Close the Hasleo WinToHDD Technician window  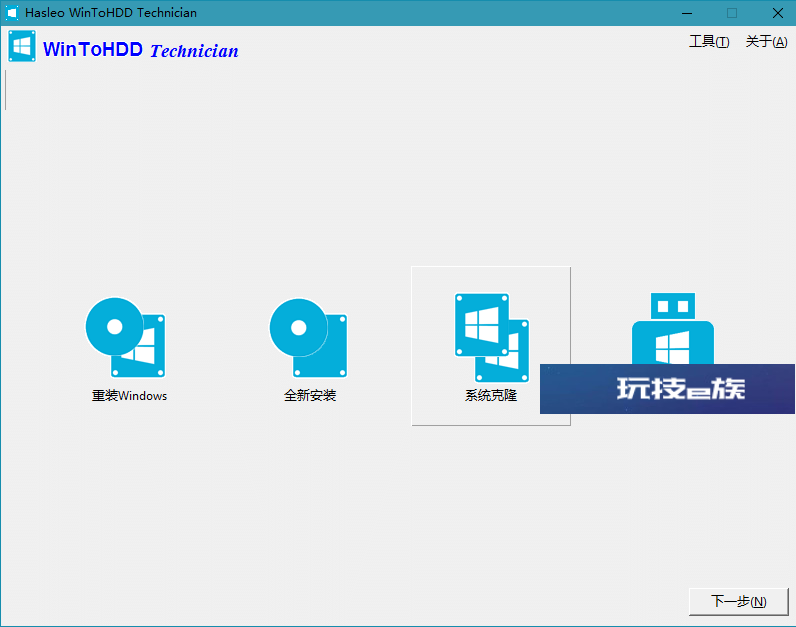(777, 13)
